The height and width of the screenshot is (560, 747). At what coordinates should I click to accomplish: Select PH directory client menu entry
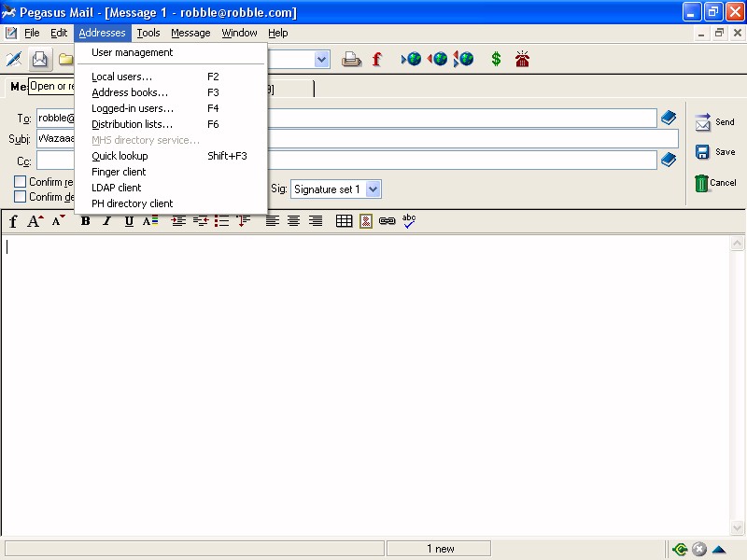coord(171,203)
